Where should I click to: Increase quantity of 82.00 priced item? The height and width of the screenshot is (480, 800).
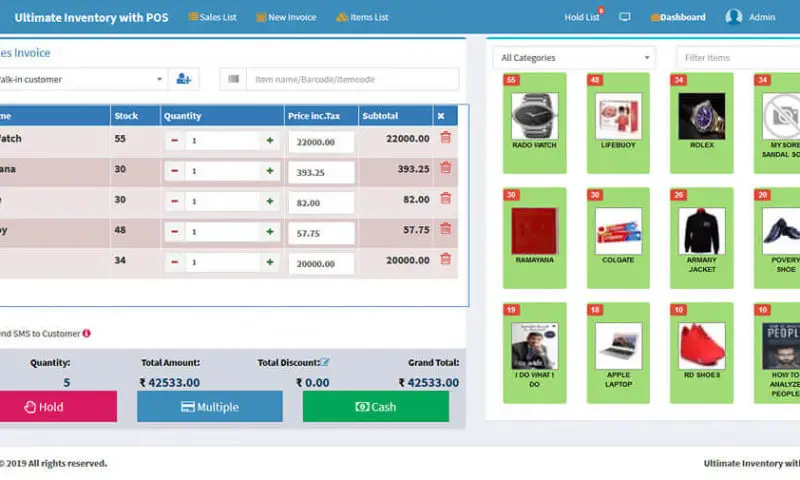[270, 200]
